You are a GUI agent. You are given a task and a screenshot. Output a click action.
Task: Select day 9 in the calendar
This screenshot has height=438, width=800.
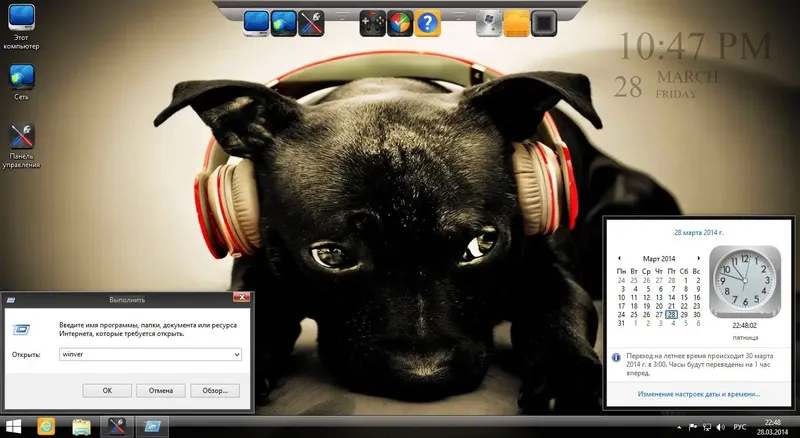pos(698,289)
